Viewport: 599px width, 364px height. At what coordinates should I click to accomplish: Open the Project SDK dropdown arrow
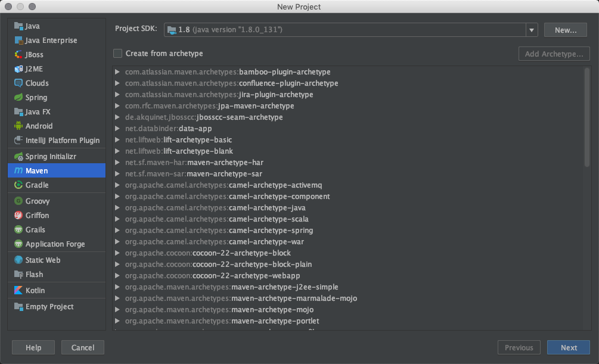[x=532, y=30]
